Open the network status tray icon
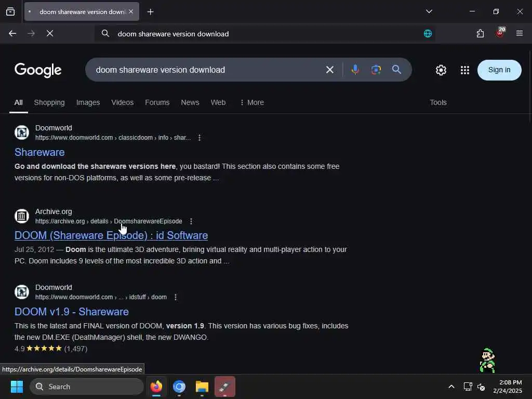Screen dimensions: 532x399 (x=468, y=387)
